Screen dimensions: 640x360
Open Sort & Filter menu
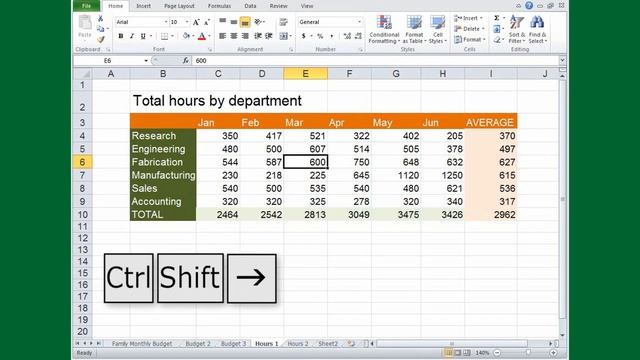click(517, 29)
